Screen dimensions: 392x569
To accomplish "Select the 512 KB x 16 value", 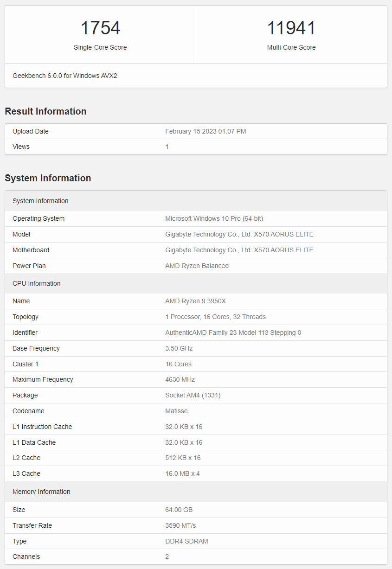I will [183, 458].
